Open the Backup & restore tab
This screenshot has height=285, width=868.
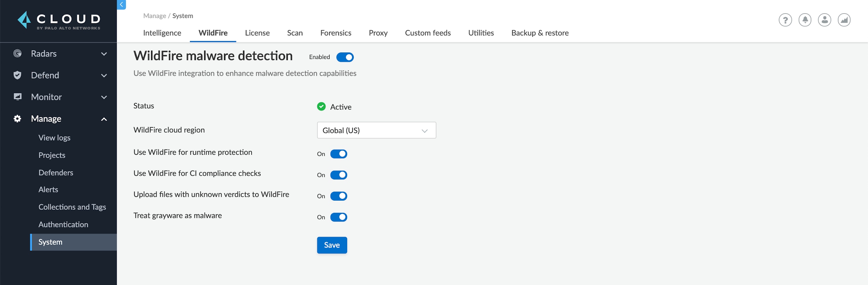tap(540, 33)
